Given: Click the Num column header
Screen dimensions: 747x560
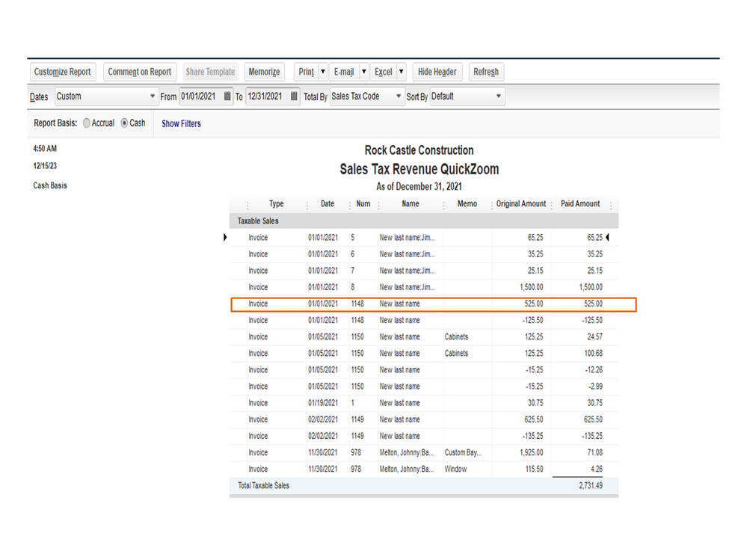Looking at the screenshot, I should click(363, 204).
